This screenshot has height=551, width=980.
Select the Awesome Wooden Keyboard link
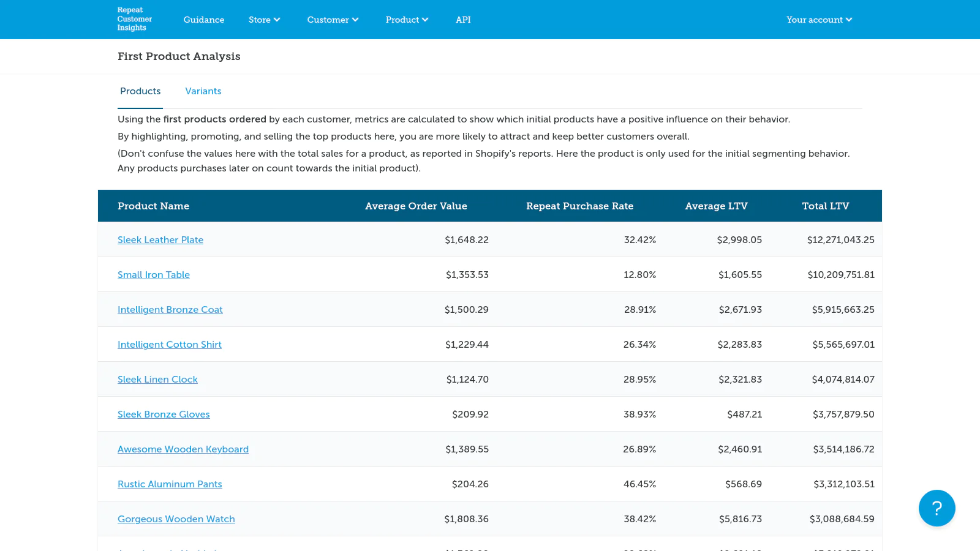tap(183, 449)
